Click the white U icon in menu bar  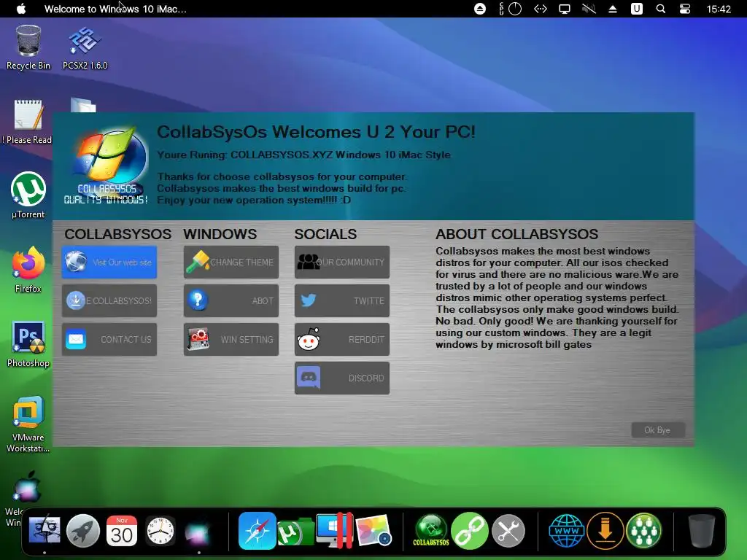click(x=636, y=9)
